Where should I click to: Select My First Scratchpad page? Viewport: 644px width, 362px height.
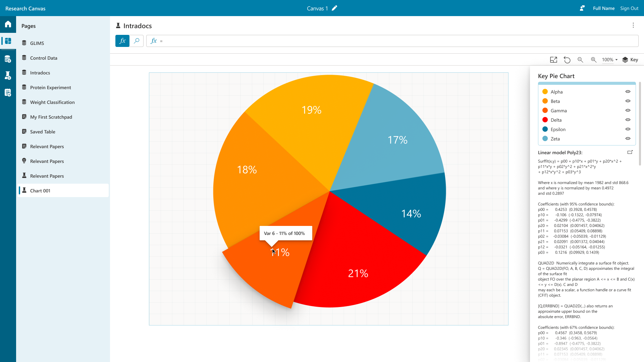coord(51,117)
